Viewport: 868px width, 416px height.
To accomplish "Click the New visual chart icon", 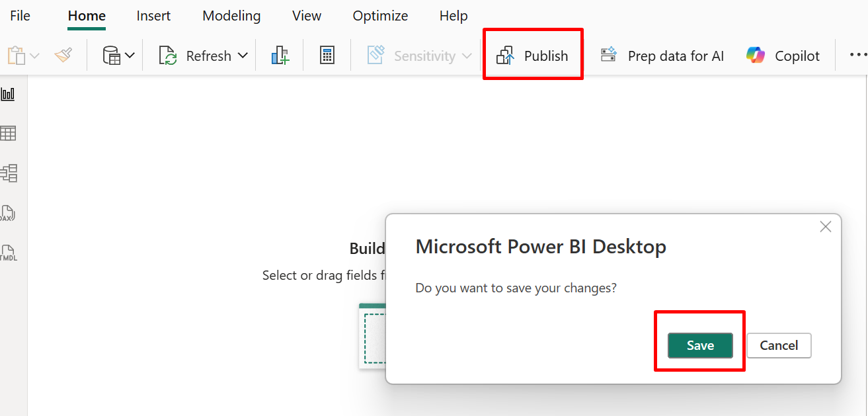I will point(280,56).
